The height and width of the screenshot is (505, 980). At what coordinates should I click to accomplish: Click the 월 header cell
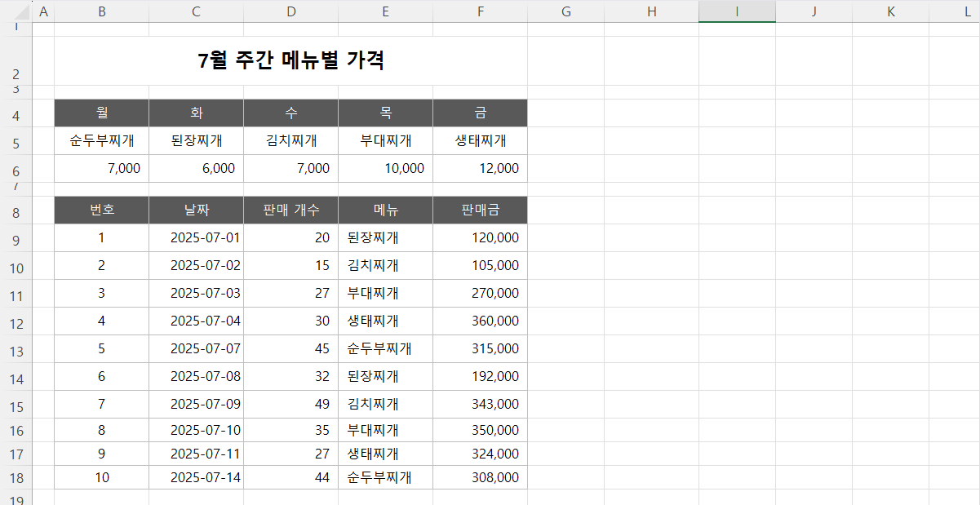click(x=102, y=113)
